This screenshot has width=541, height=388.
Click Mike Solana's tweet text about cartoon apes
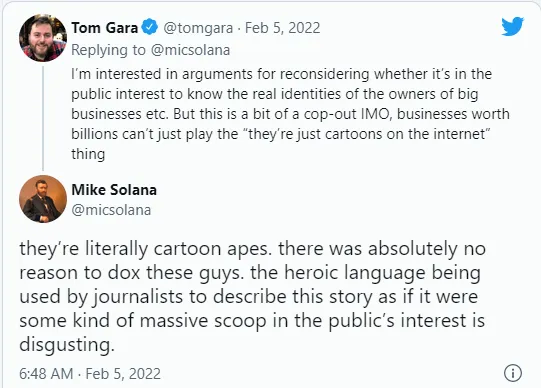pos(253,296)
